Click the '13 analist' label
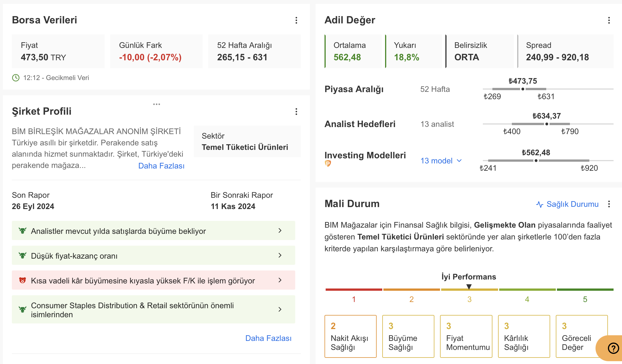The image size is (622, 364). 437,124
